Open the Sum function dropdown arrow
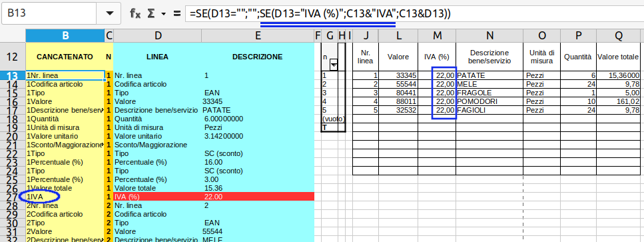The width and height of the screenshot is (644, 242). click(163, 14)
